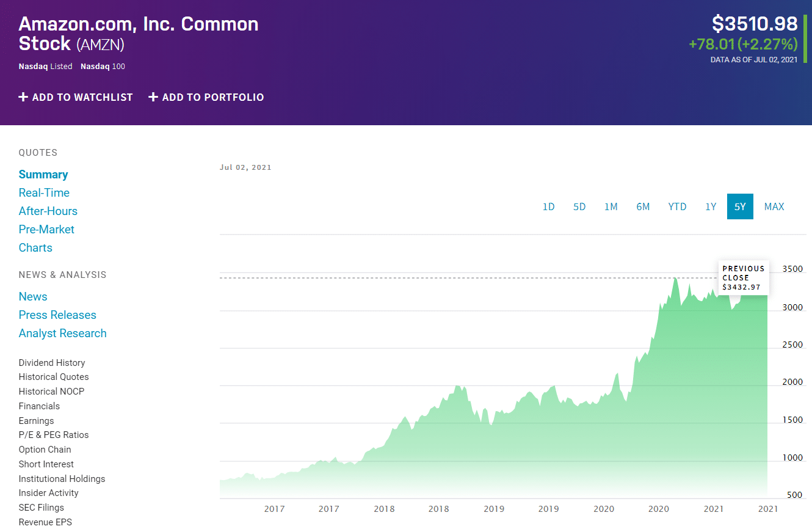Open P/E & PEG Ratios
Screen dimensions: 812x529
[x=54, y=435]
